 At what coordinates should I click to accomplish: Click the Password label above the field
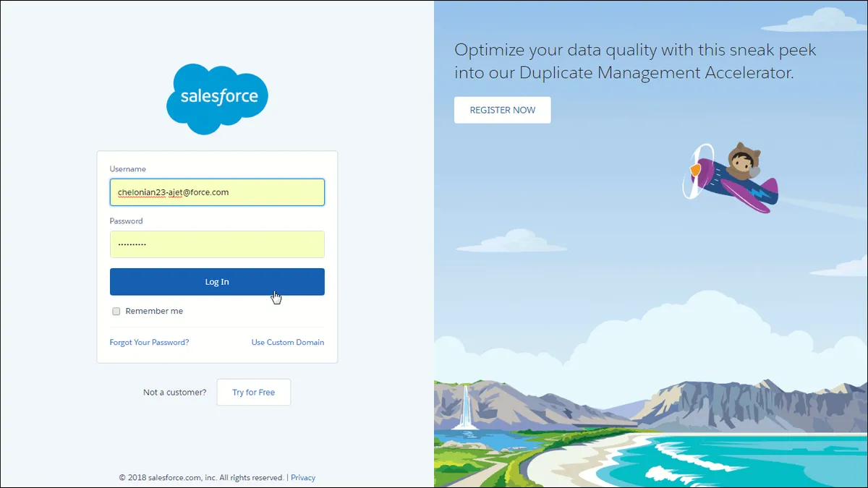tap(127, 221)
